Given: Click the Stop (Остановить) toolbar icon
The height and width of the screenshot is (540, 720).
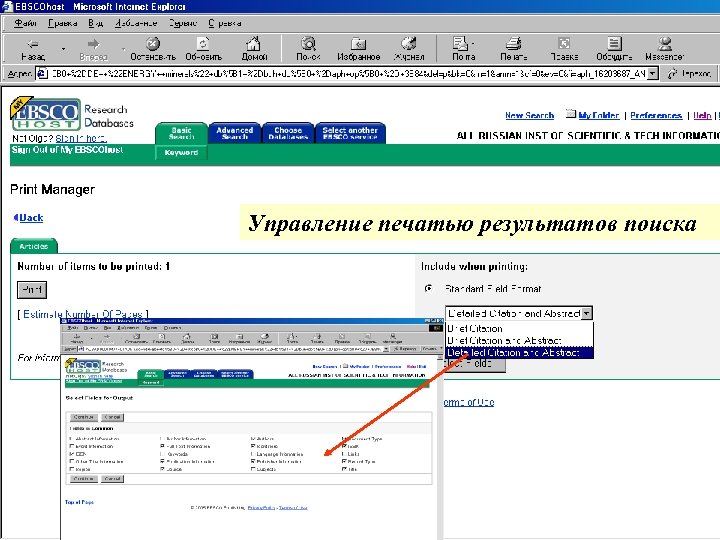Looking at the screenshot, I should (153, 44).
